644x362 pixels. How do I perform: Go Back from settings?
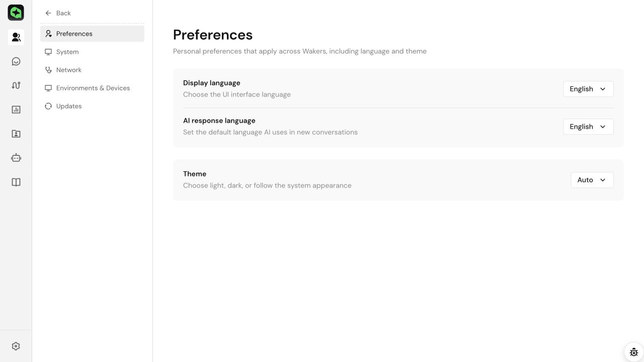pyautogui.click(x=58, y=13)
